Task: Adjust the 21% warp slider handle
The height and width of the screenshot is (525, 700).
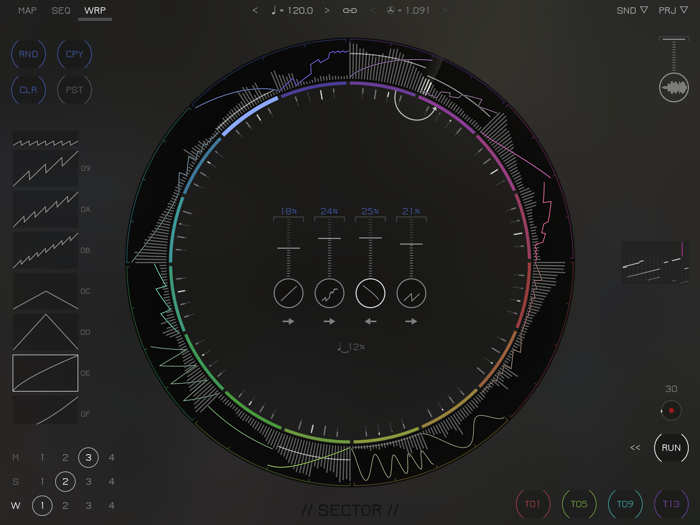Action: tap(411, 244)
